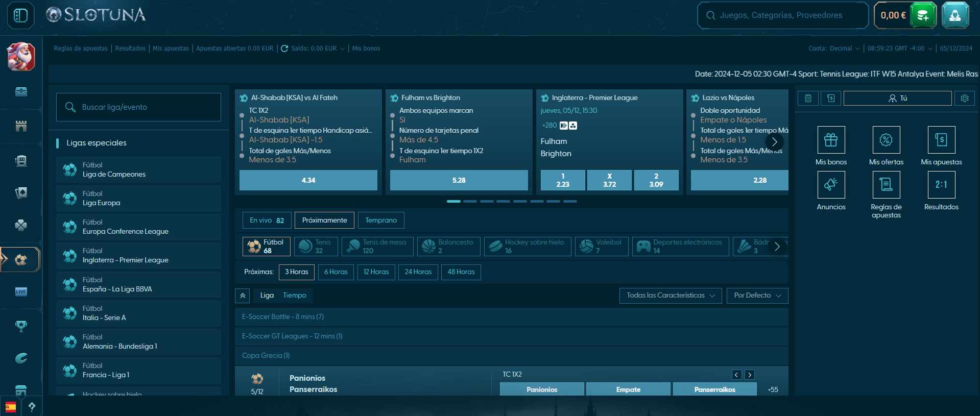This screenshot has height=416, width=980.
Task: Select the 12 Horas time filter
Action: 376,272
